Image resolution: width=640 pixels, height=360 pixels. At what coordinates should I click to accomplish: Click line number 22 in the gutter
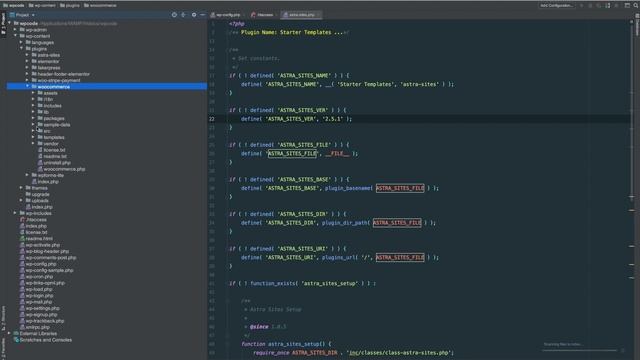pos(212,119)
